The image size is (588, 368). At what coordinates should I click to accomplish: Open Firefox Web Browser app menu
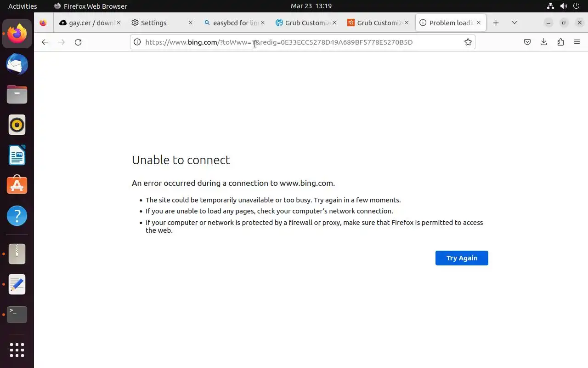coord(90,6)
